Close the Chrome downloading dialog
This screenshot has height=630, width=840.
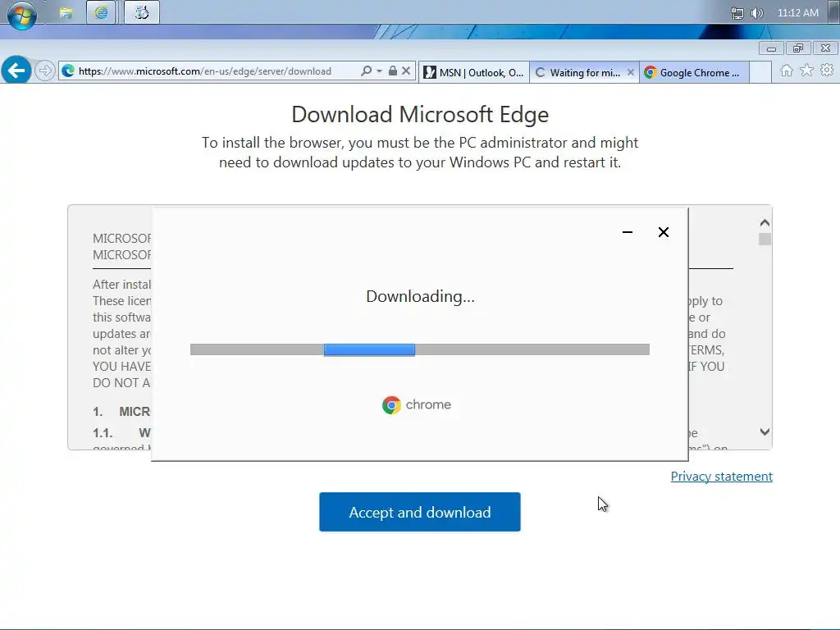(x=663, y=232)
